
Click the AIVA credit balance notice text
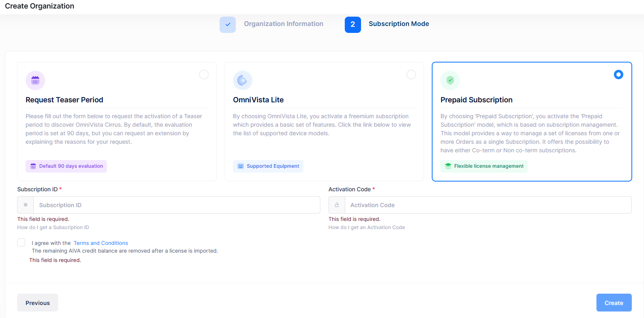click(x=125, y=251)
